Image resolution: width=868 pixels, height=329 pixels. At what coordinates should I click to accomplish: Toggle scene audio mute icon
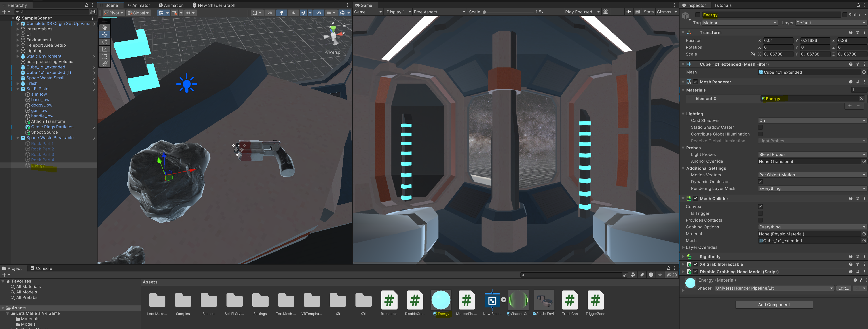293,13
